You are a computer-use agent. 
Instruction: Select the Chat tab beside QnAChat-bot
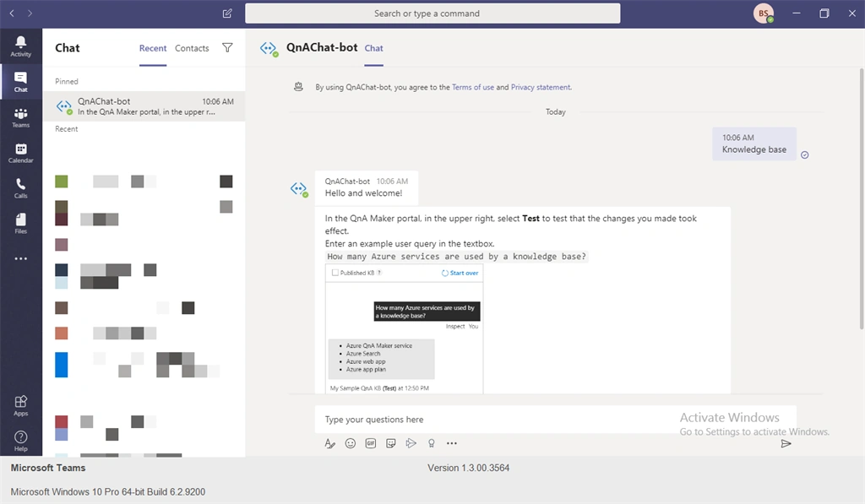point(373,48)
